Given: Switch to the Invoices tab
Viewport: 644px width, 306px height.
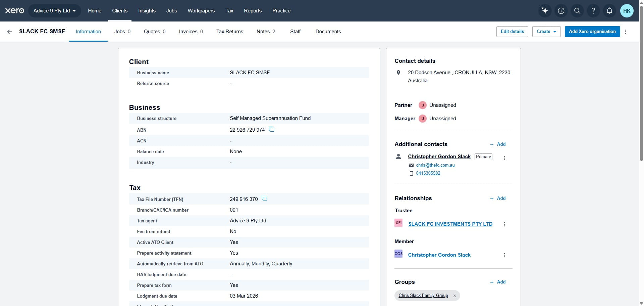Looking at the screenshot, I should pyautogui.click(x=191, y=32).
